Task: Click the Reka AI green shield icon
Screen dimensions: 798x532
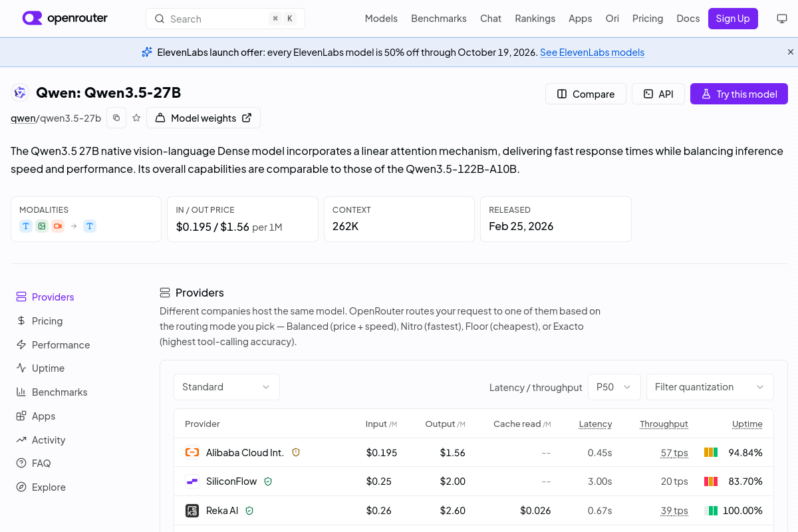Action: [x=249, y=511]
